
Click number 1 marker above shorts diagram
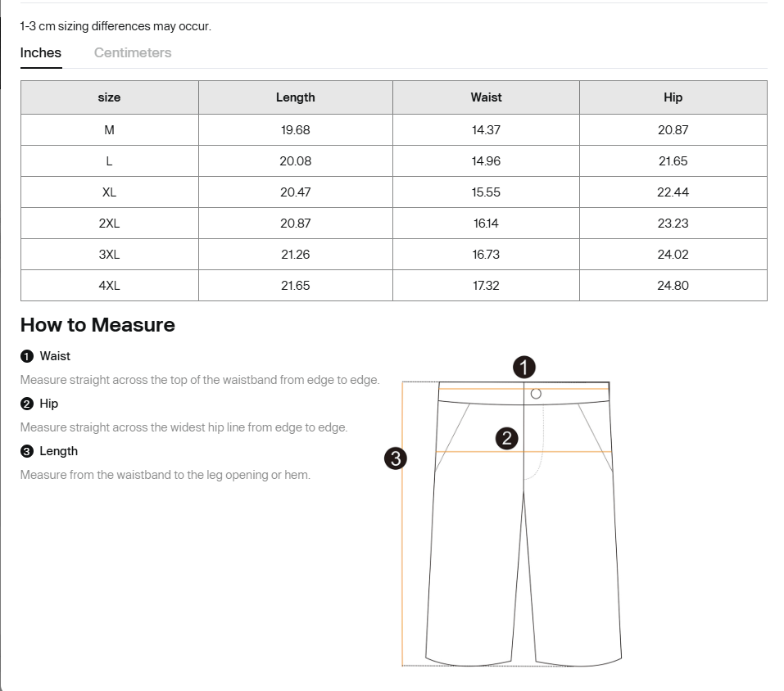click(x=524, y=368)
